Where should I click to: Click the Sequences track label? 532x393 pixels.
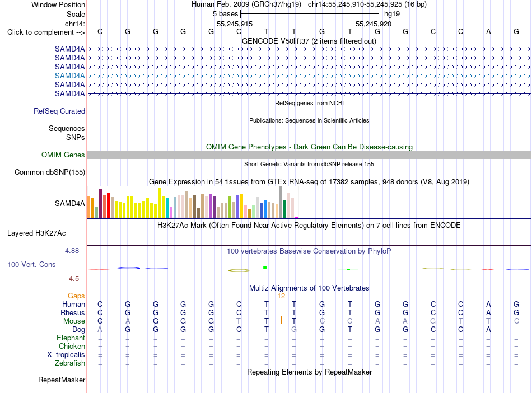click(67, 129)
